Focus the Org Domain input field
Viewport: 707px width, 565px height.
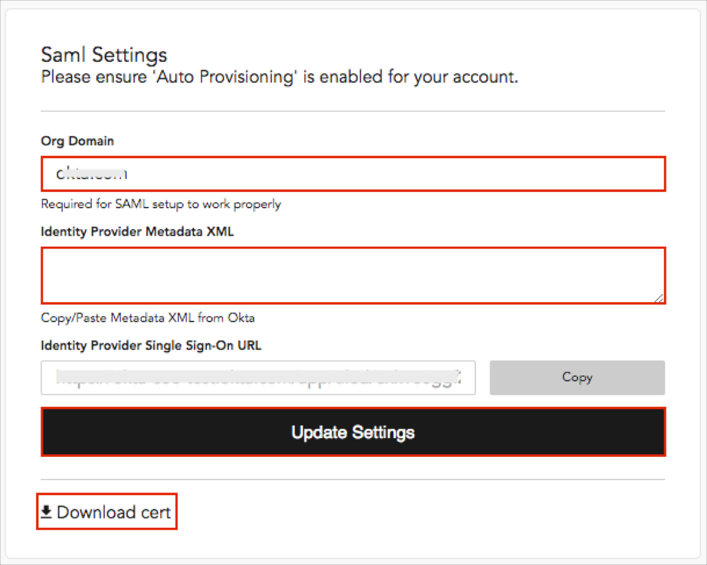(x=400, y=173)
